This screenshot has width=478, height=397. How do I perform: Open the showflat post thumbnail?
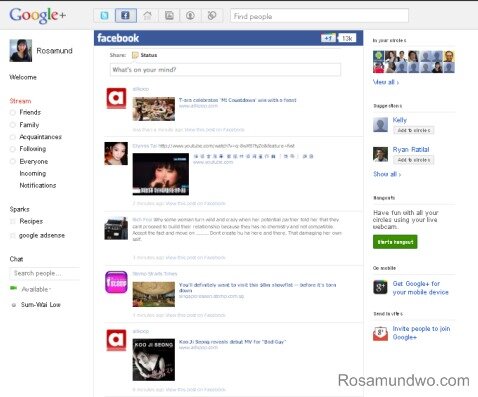click(154, 294)
